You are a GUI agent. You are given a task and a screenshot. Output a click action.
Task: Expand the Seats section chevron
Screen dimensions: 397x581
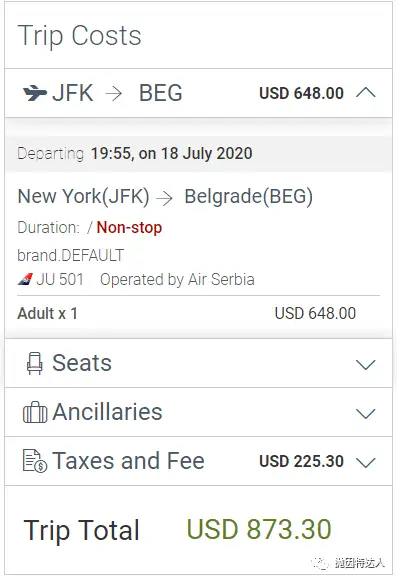click(x=366, y=365)
